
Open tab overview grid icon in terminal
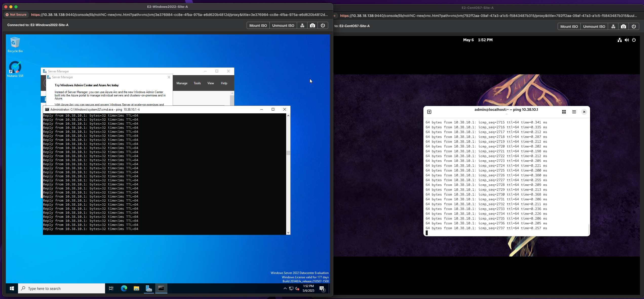point(564,112)
